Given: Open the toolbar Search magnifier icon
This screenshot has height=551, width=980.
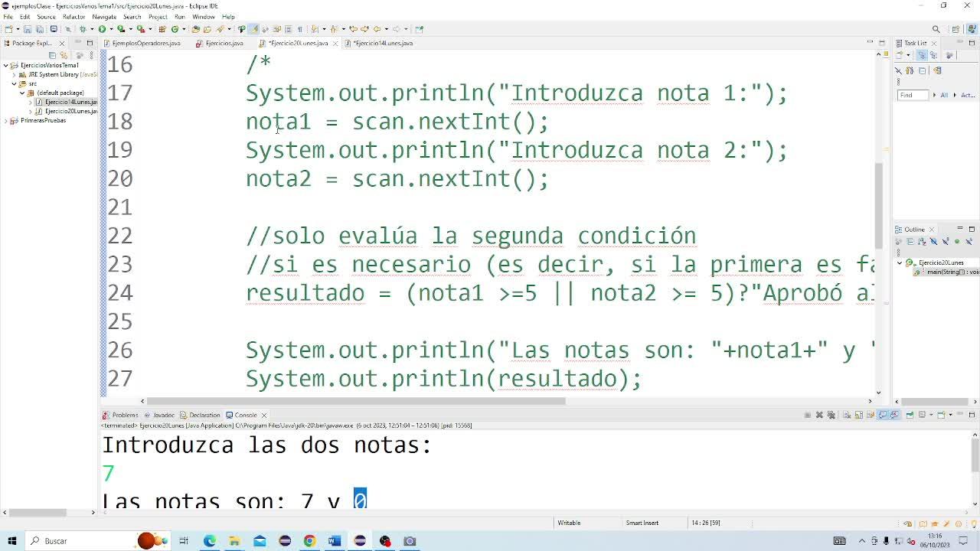Looking at the screenshot, I should (220, 29).
